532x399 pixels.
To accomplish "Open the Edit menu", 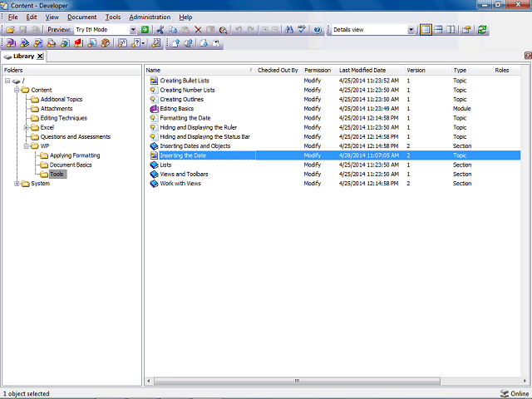I will pos(32,17).
